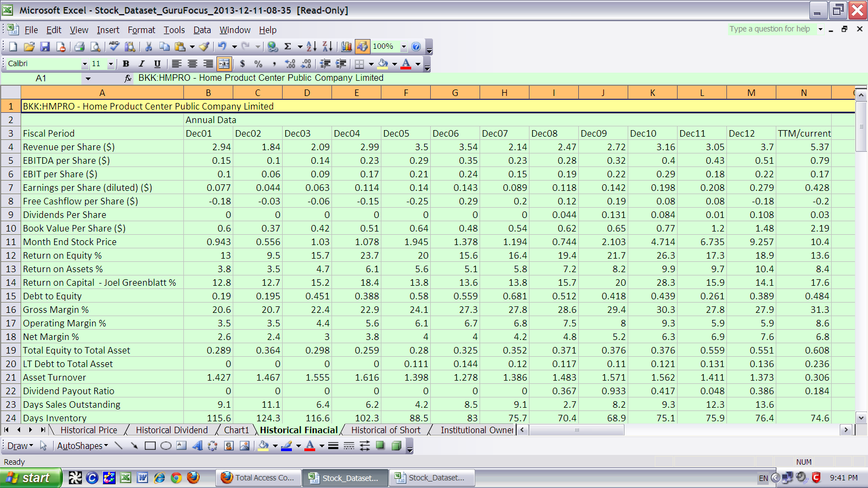Viewport: 868px width, 488px height.
Task: Click the Print icon in the toolbar
Action: [79, 47]
